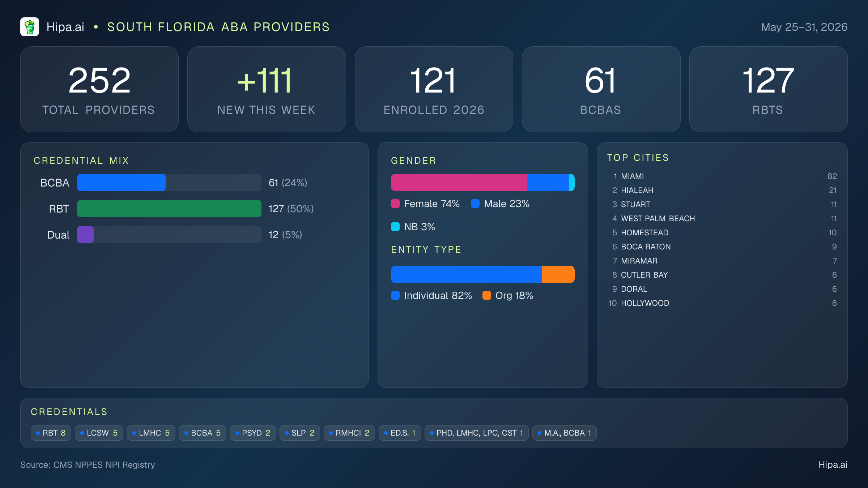Click the pink Female 74% legend swatch
Screen dimensions: 868x488
(395, 204)
